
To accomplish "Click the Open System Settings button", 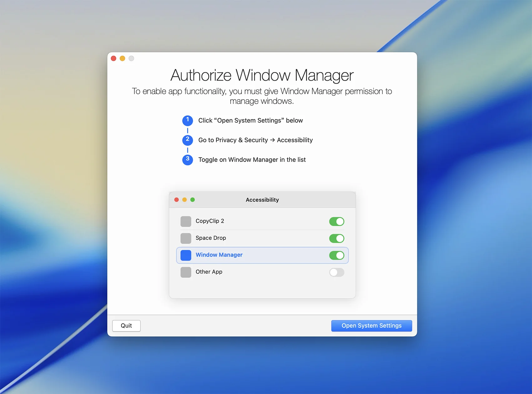I will pyautogui.click(x=371, y=326).
